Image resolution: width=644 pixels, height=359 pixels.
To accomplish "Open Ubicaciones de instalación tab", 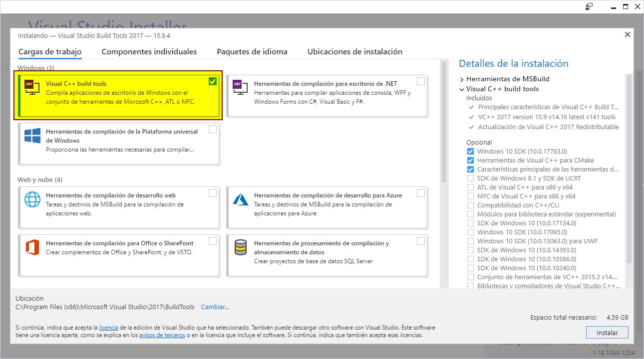I will tap(355, 52).
